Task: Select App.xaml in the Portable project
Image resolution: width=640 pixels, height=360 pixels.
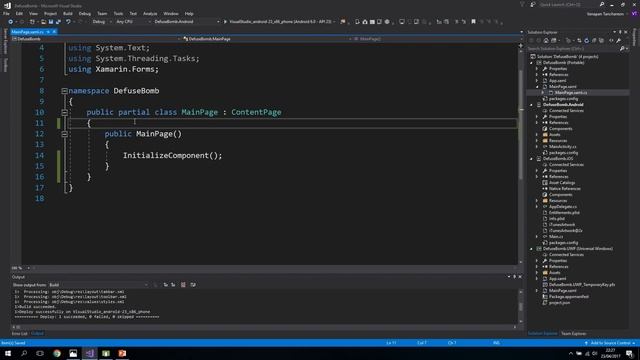Action: tap(557, 81)
